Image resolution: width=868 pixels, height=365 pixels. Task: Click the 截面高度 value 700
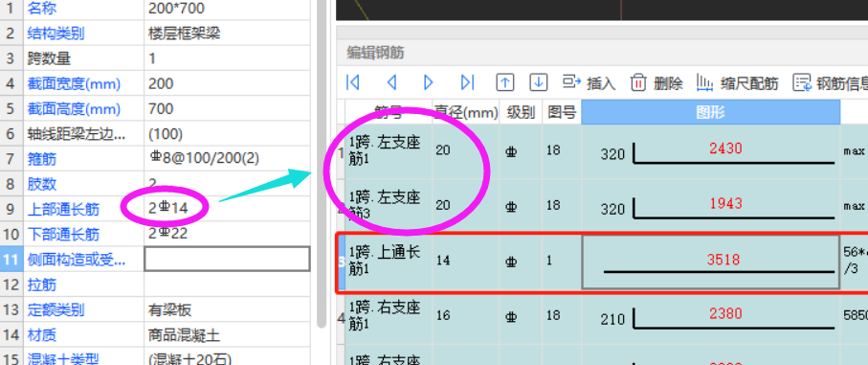point(161,108)
